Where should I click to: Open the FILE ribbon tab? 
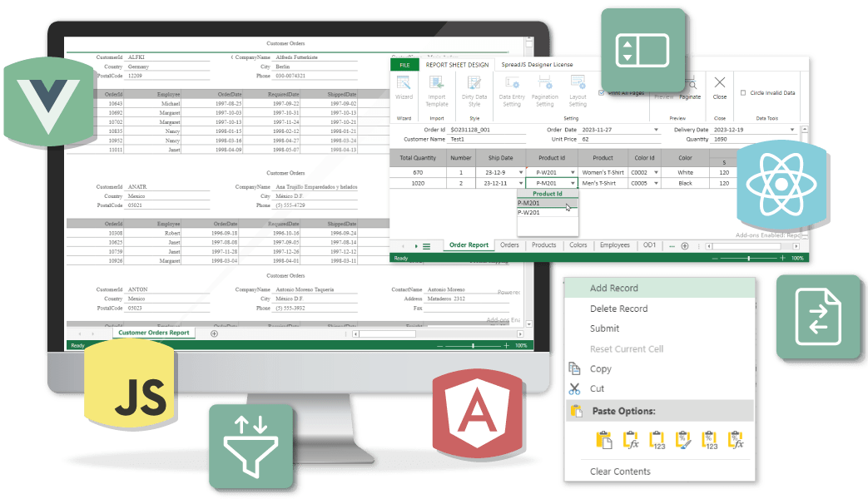pyautogui.click(x=405, y=65)
